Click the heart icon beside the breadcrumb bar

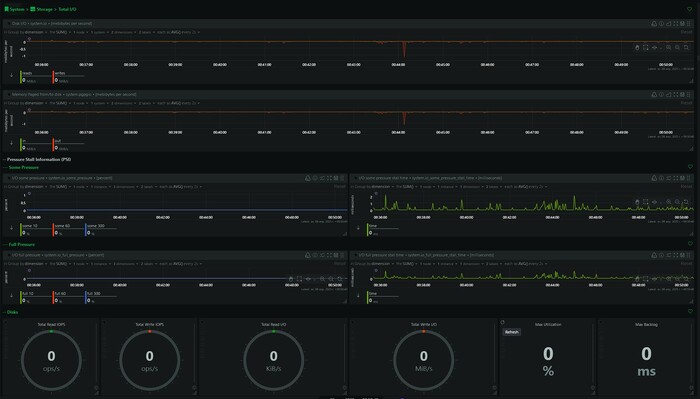click(690, 9)
